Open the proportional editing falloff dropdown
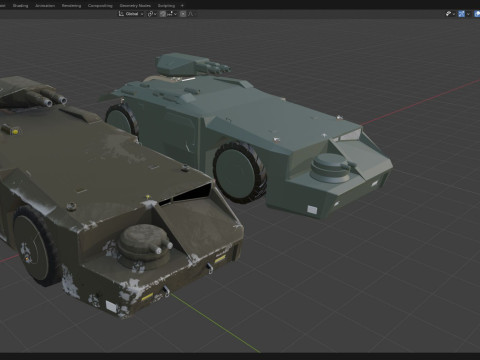Viewport: 480px width, 360px height. tap(191, 14)
